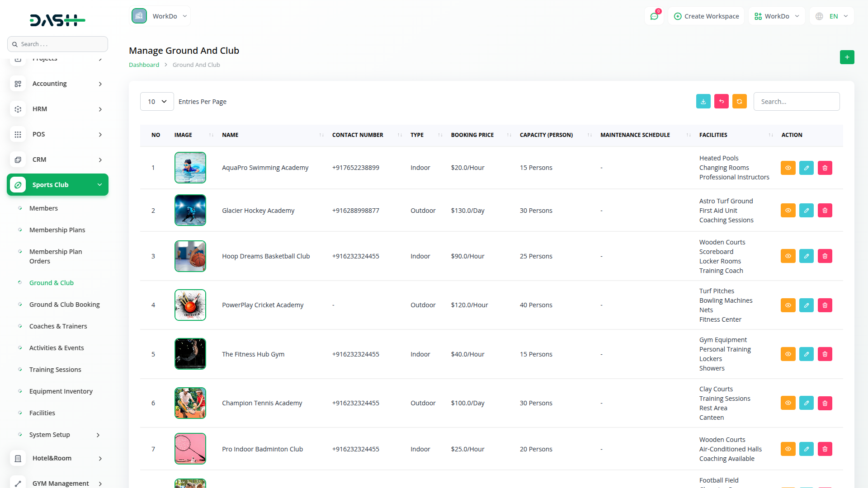Screen dimensions: 868x488
Task: Edit AquaPro Swimming Academy with pencil icon
Action: (x=806, y=168)
